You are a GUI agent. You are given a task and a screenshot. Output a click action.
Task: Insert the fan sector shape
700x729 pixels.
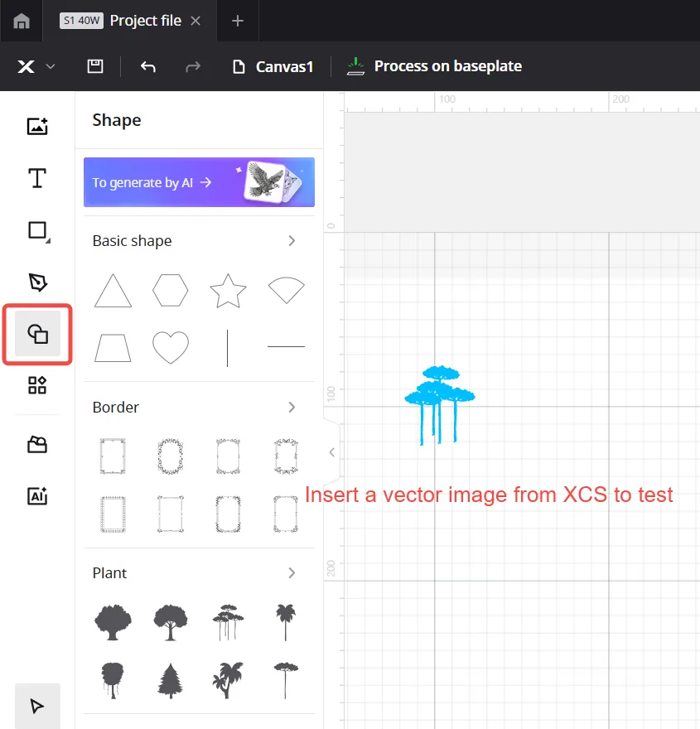[x=287, y=290]
